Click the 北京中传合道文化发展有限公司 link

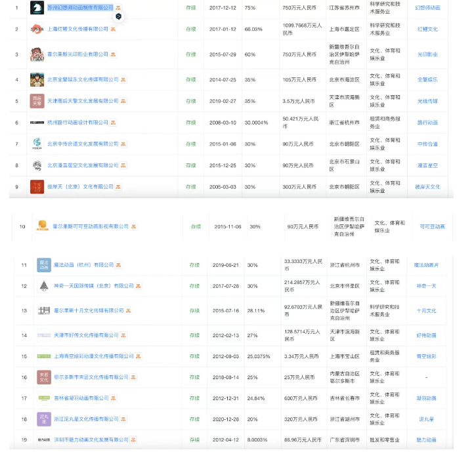click(83, 144)
